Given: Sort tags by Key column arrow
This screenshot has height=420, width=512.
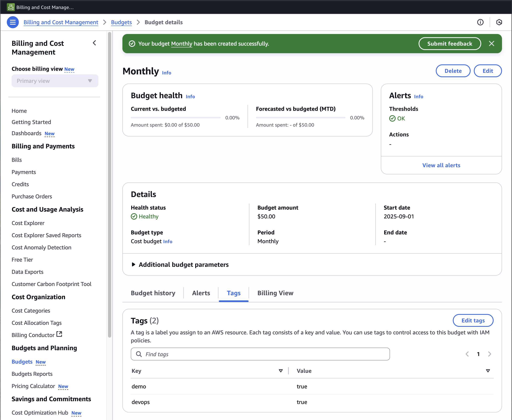Looking at the screenshot, I should point(281,371).
